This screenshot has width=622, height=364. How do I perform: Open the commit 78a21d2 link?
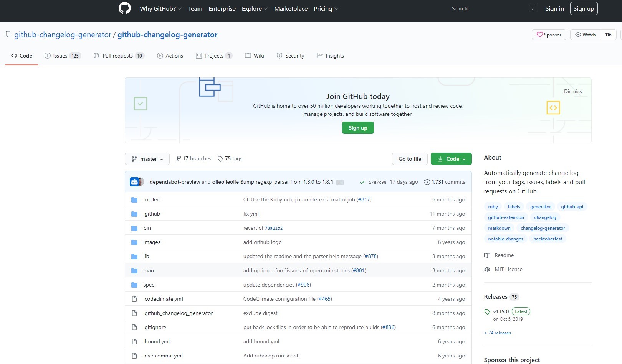(274, 228)
